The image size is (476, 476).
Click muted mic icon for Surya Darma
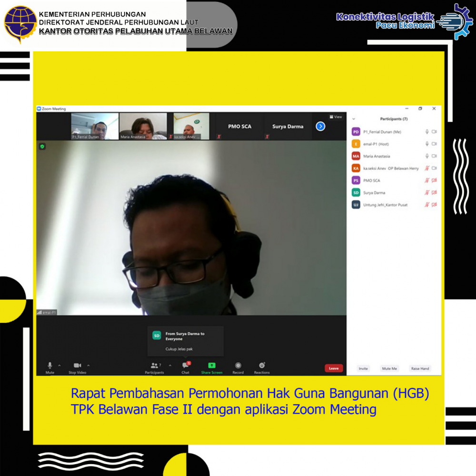point(427,192)
